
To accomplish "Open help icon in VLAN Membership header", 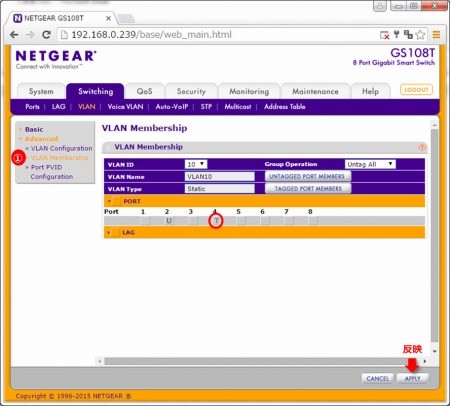I will 422,147.
